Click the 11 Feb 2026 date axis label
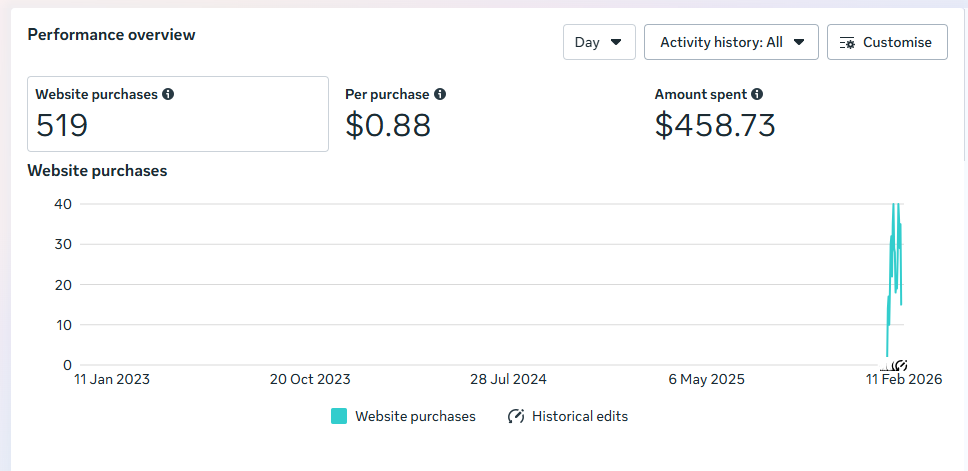Image resolution: width=968 pixels, height=471 pixels. pyautogui.click(x=904, y=380)
